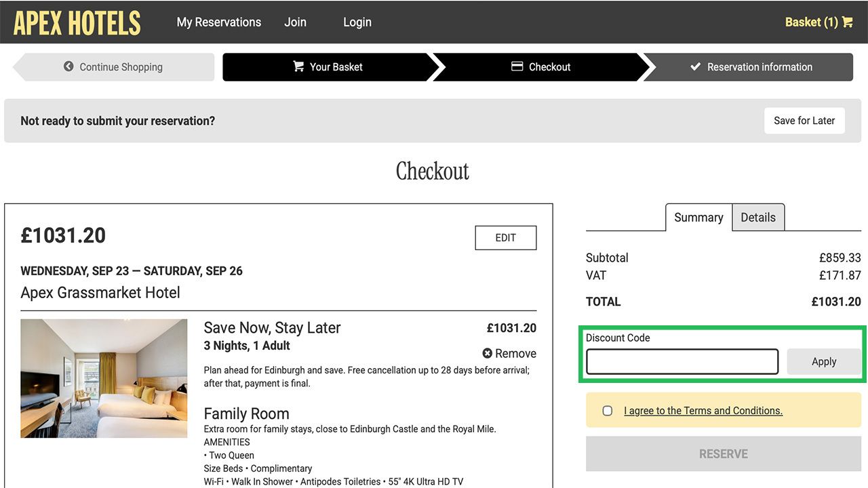Select the Apex Grassmarket Hotel name
This screenshot has height=488, width=868.
pos(100,293)
